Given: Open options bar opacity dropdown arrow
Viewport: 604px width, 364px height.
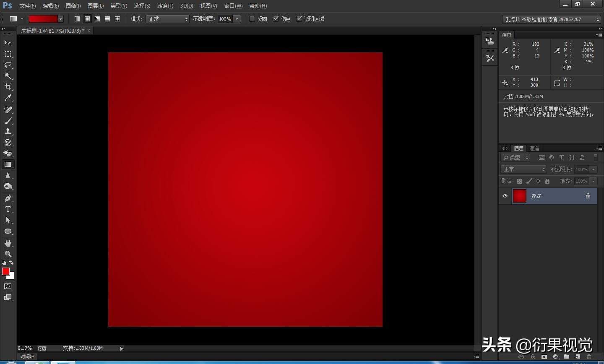Looking at the screenshot, I should pos(237,19).
